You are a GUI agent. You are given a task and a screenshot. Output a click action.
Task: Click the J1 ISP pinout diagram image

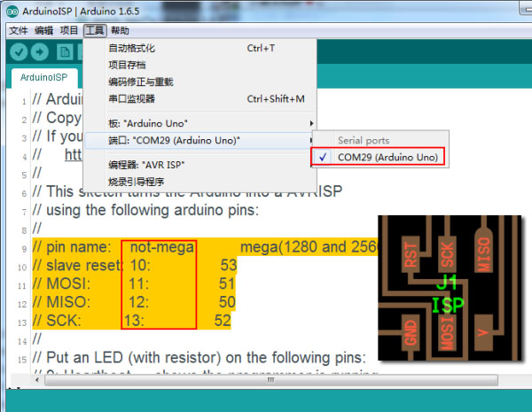coord(450,288)
